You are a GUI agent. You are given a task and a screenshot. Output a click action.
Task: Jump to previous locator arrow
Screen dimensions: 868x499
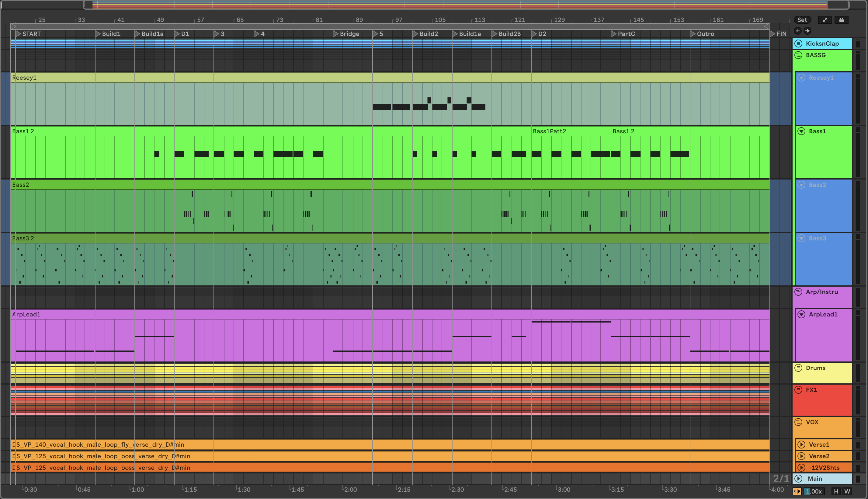tap(798, 31)
